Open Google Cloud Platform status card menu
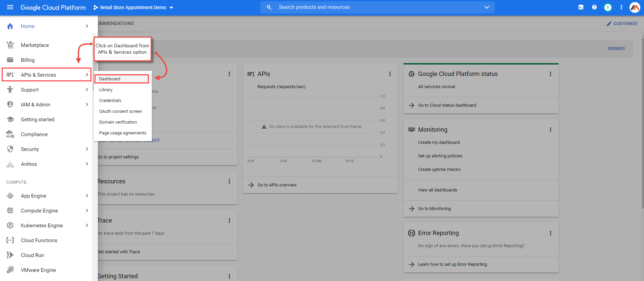This screenshot has width=644, height=281. point(551,74)
